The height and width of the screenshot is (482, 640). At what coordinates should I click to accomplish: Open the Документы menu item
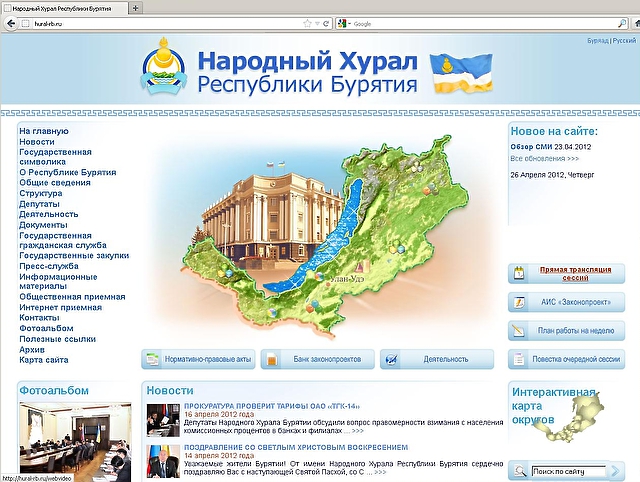(x=43, y=225)
